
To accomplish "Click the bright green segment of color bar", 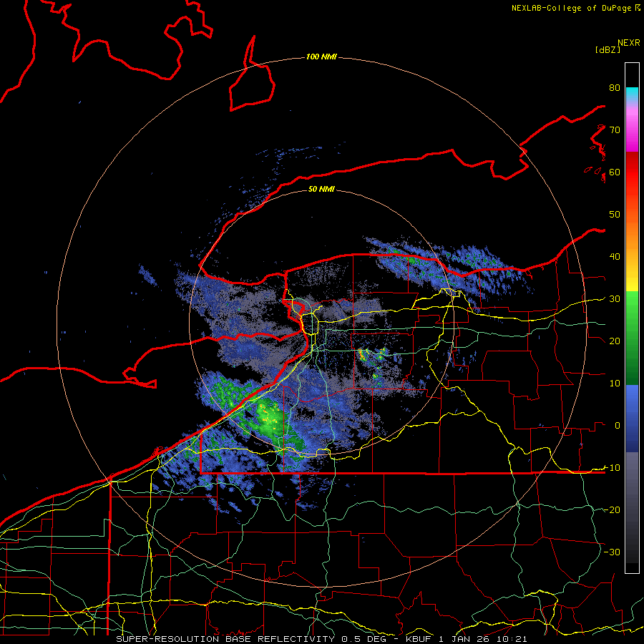I will coord(632,304).
